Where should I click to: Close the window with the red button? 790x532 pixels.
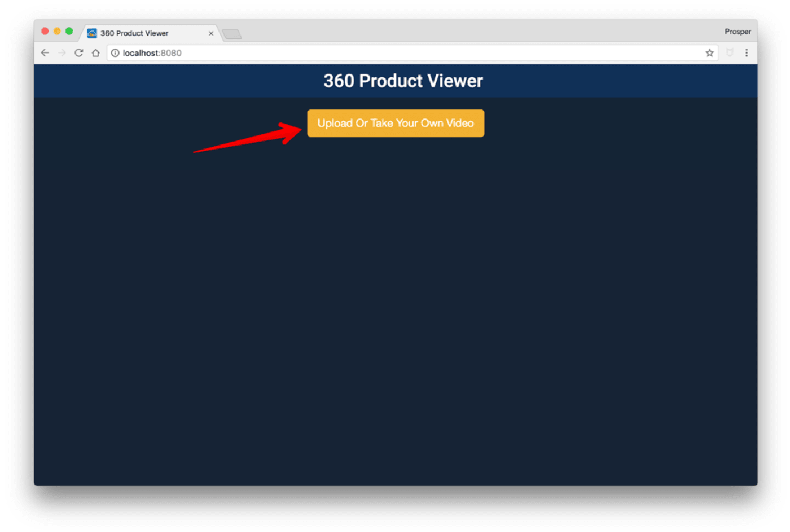click(x=45, y=31)
